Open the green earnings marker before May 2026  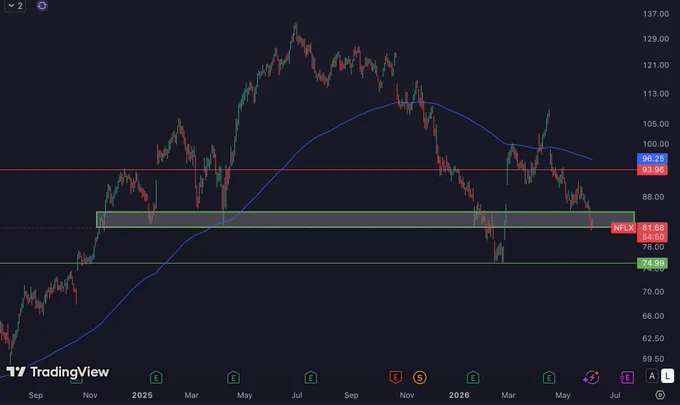549,378
